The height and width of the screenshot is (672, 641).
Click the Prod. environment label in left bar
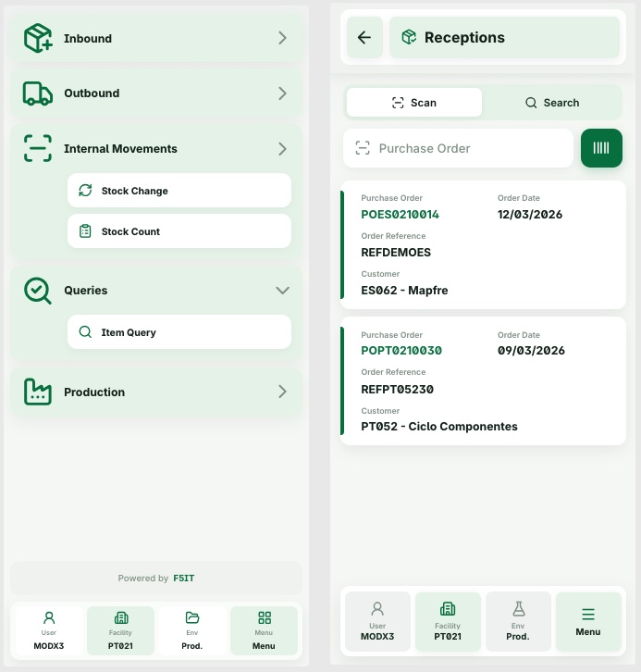pos(191,646)
